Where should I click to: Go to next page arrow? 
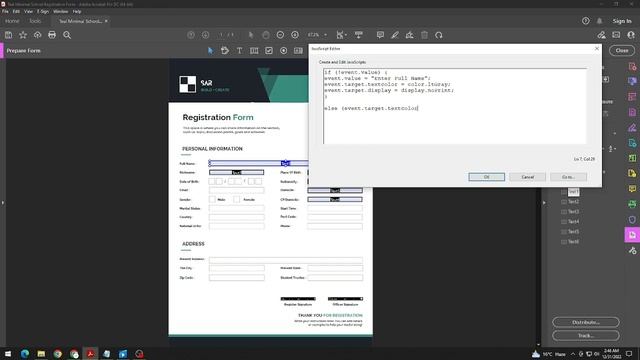pos(205,35)
